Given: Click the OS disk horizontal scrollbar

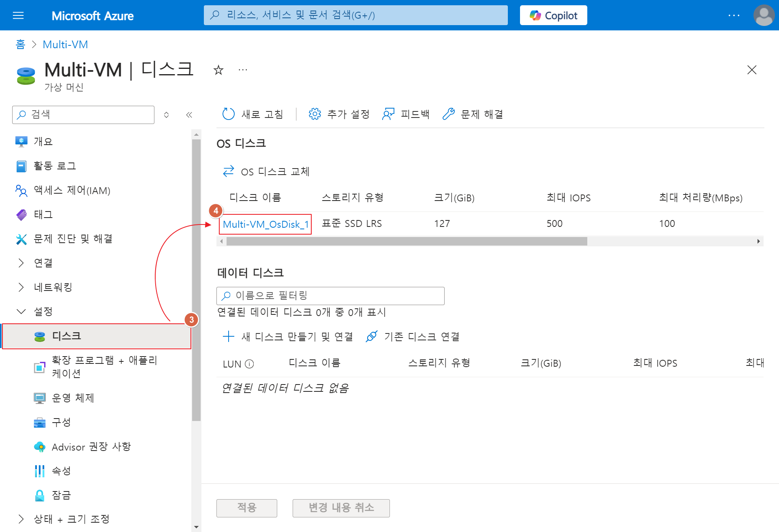Looking at the screenshot, I should (407, 241).
